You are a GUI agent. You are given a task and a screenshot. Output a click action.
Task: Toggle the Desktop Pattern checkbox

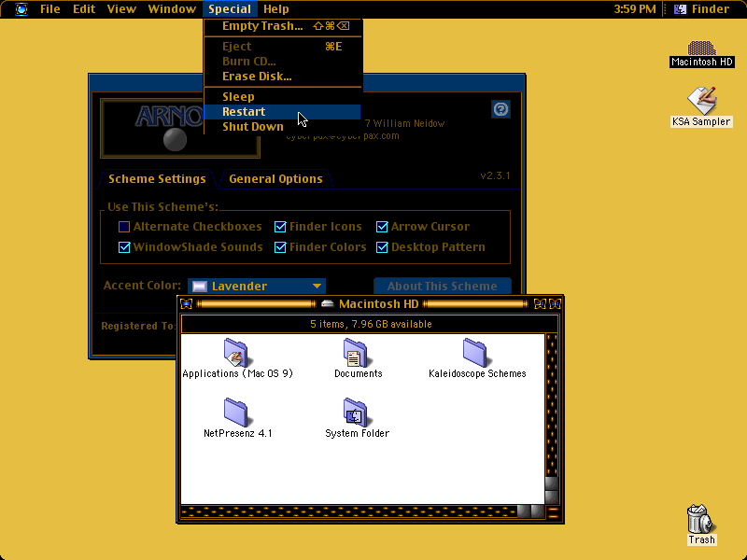click(x=382, y=247)
